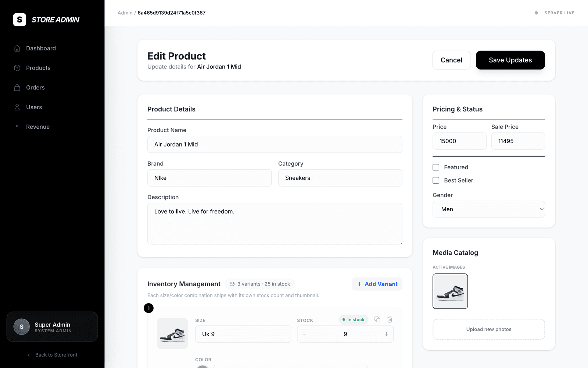Image resolution: width=588 pixels, height=368 pixels.
Task: Edit the Category field
Action: coord(340,178)
